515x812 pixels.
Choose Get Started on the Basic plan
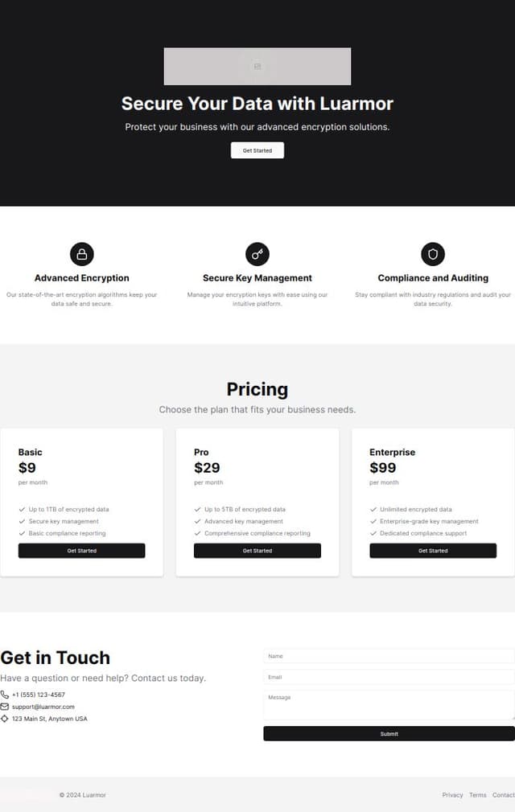(82, 551)
